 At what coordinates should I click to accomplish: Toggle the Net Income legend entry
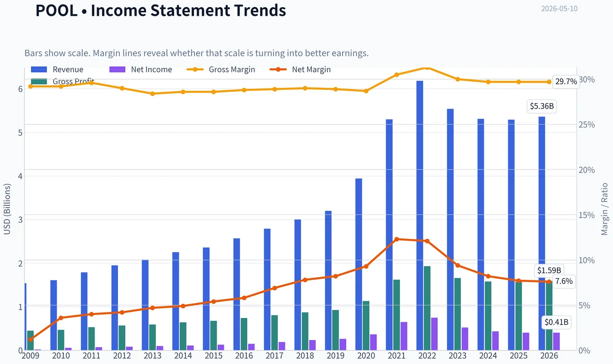[x=141, y=69]
